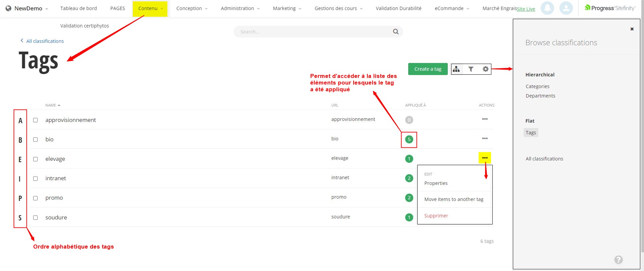The height and width of the screenshot is (271, 644).
Task: Open notifications bell icon
Action: (547, 8)
